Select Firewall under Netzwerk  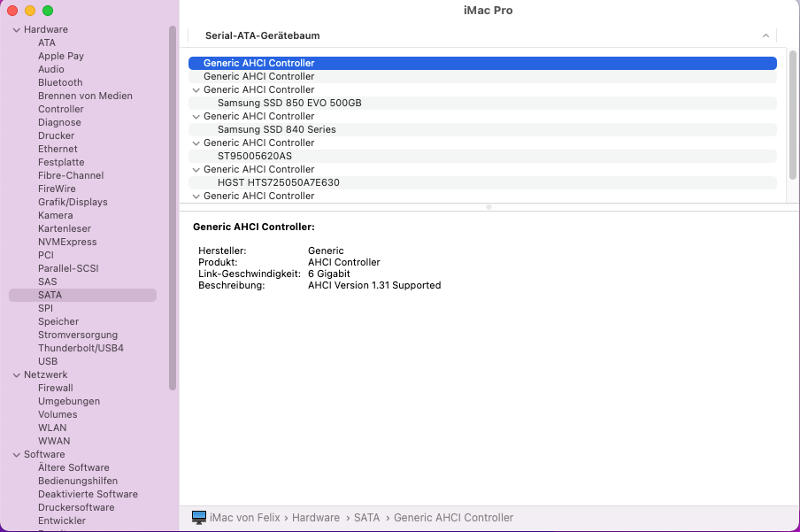(x=55, y=388)
